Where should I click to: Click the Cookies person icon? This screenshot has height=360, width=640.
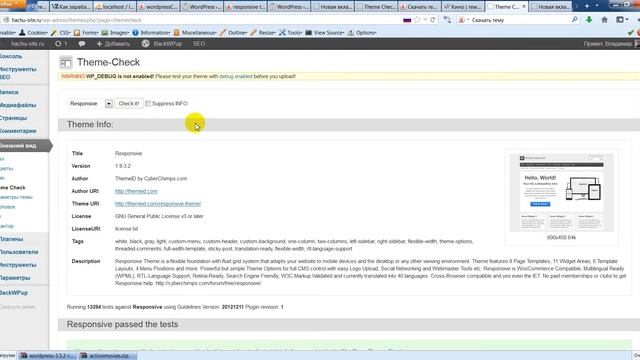[22, 33]
